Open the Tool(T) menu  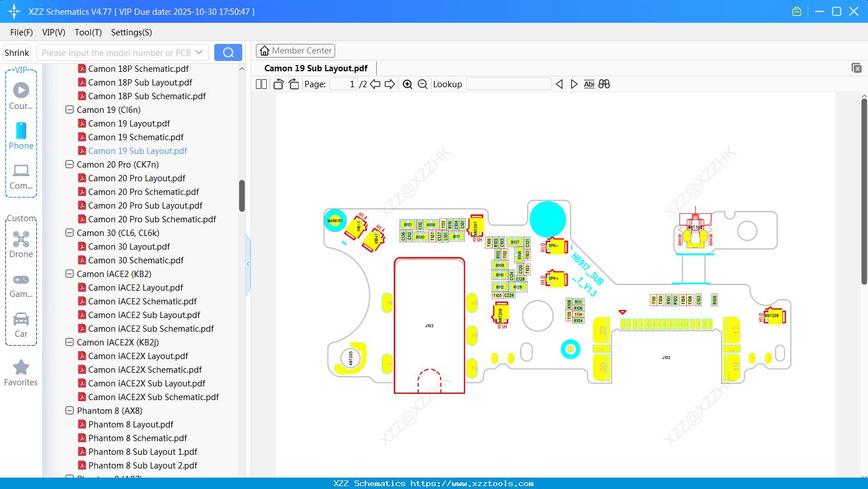pyautogui.click(x=88, y=32)
